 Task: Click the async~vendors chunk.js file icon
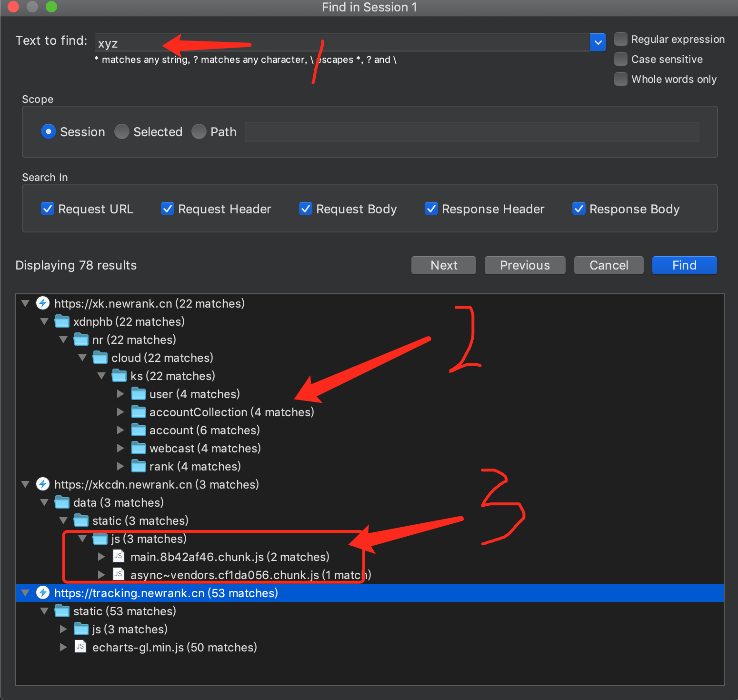pyautogui.click(x=119, y=574)
